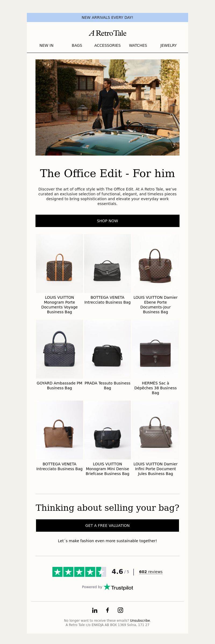This screenshot has height=644, width=215.
Task: Open the JEWELRY category
Action: pyautogui.click(x=169, y=45)
